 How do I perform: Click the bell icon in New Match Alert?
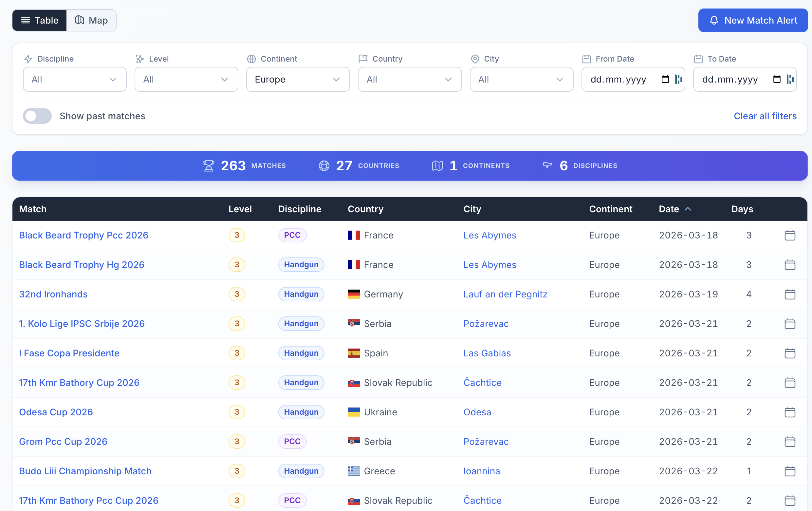pyautogui.click(x=714, y=21)
